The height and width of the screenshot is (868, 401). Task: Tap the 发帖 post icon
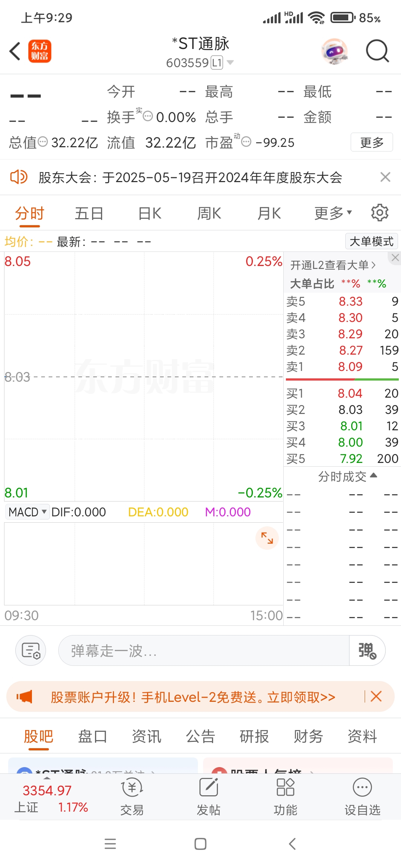click(x=209, y=797)
